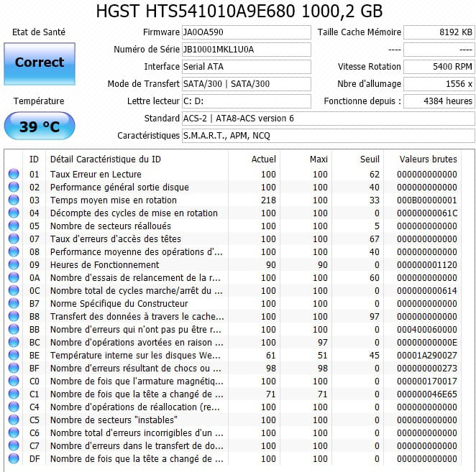Select the Mode de Transfert field

pyautogui.click(x=246, y=84)
